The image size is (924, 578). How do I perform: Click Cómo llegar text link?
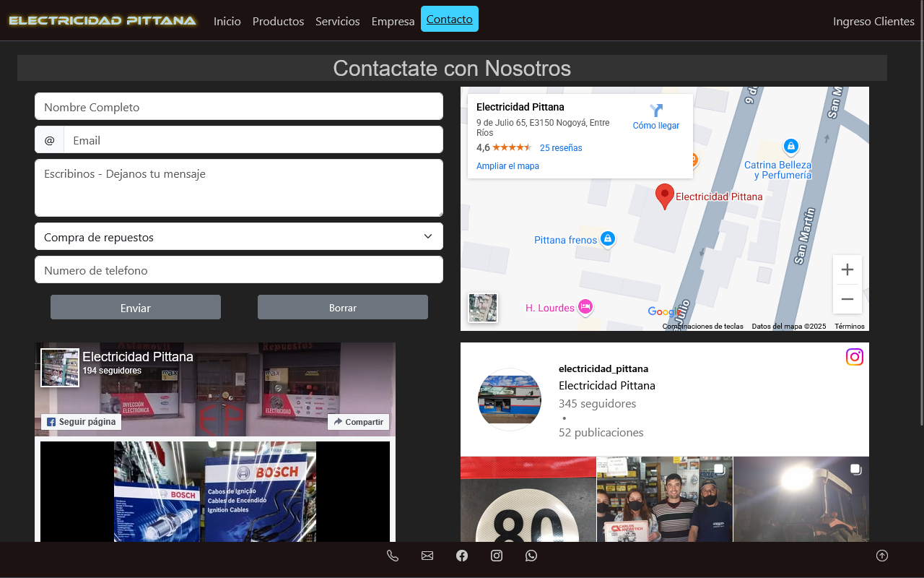click(656, 126)
